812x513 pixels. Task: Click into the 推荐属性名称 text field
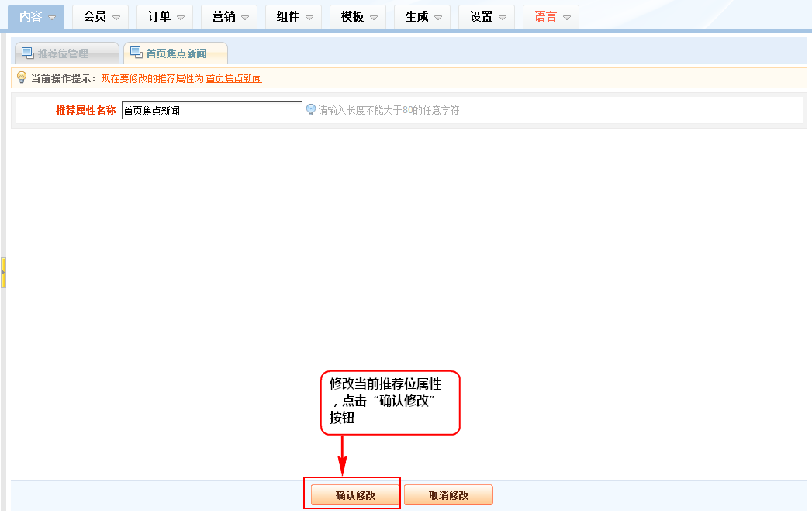(x=211, y=110)
